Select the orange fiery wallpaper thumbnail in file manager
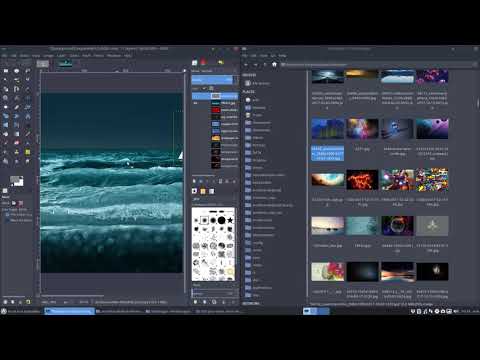The height and width of the screenshot is (360, 480). 362,180
